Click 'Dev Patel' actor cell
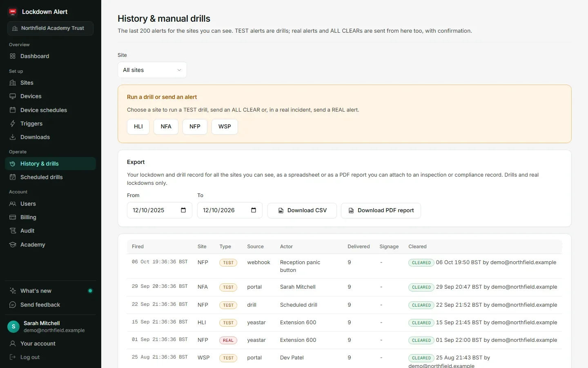Image resolution: width=588 pixels, height=368 pixels. (292, 357)
